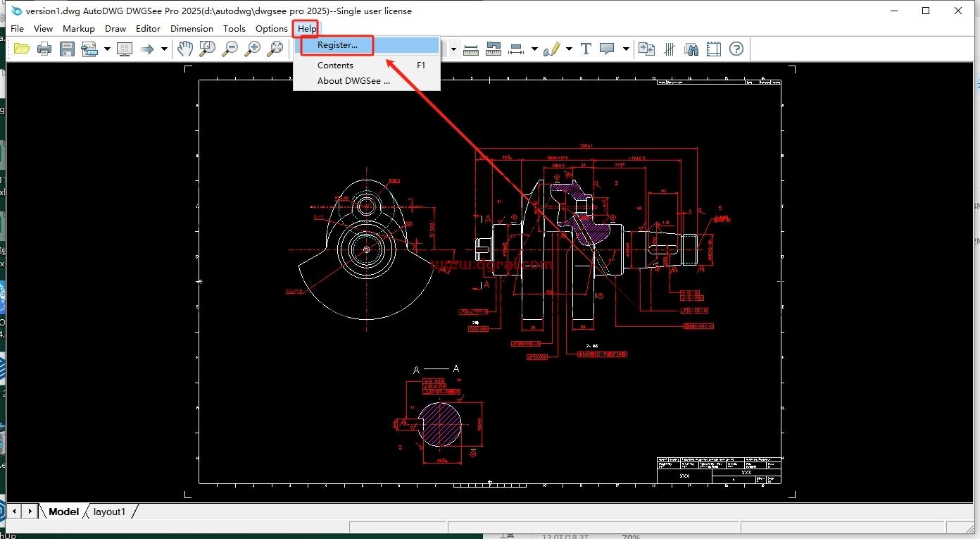Click the Print icon in toolbar
The image size is (980, 539).
[44, 49]
